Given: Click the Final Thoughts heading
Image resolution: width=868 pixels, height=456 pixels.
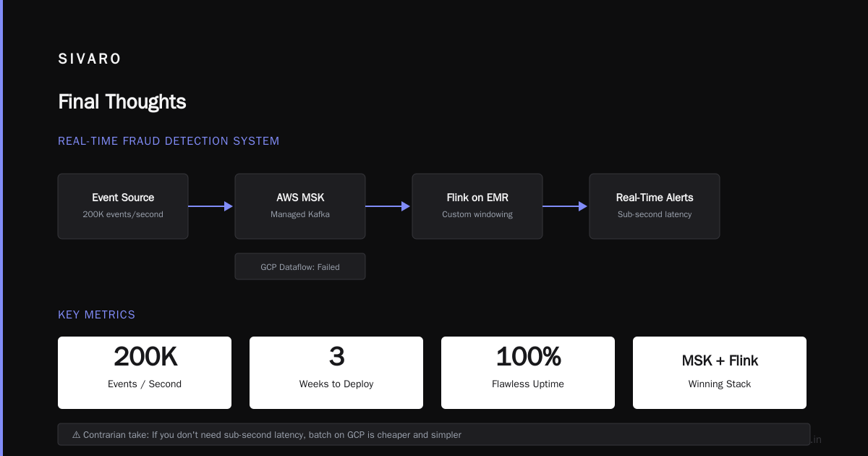Looking at the screenshot, I should [122, 102].
